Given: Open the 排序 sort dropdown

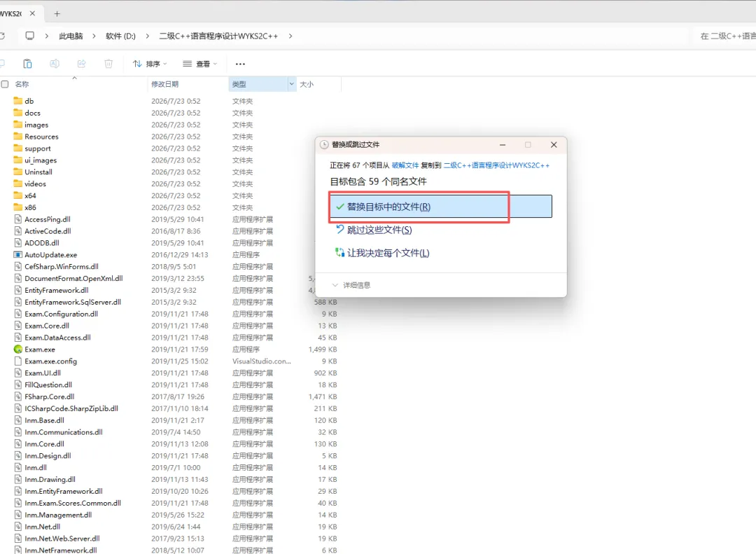Looking at the screenshot, I should pyautogui.click(x=150, y=64).
